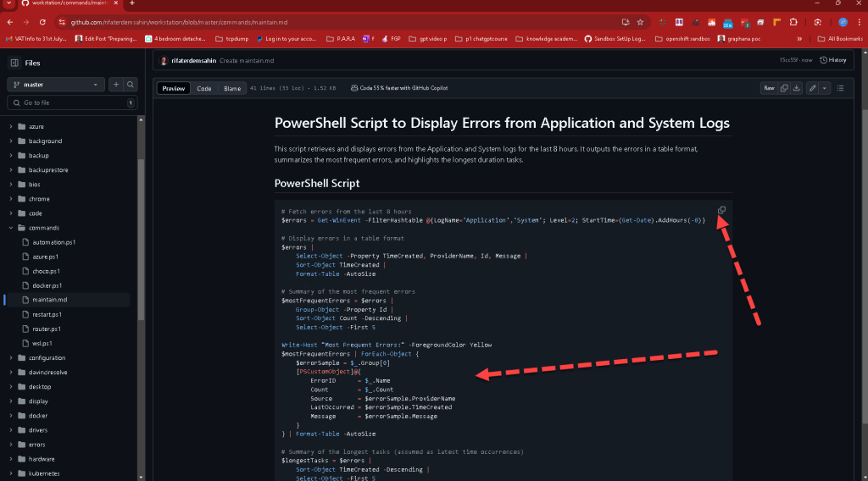This screenshot has height=481, width=868.
Task: Expand the code folder
Action: tap(11, 213)
